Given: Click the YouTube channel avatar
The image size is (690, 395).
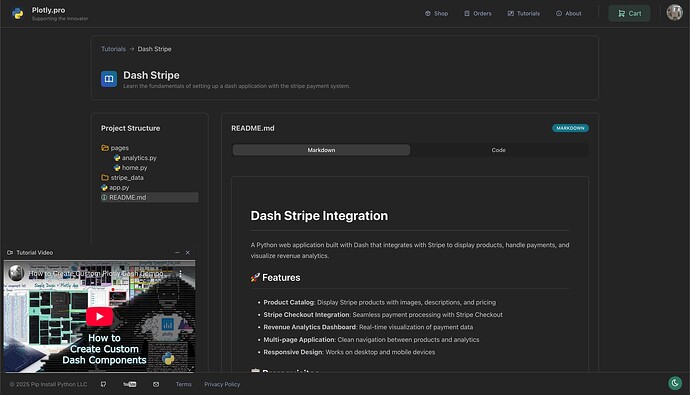Looking at the screenshot, I should [x=17, y=273].
